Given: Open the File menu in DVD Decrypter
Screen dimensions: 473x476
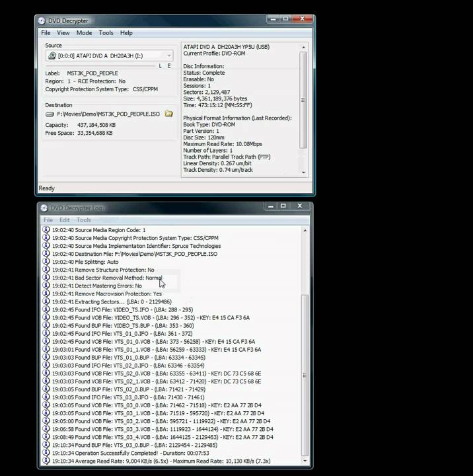Looking at the screenshot, I should tap(46, 33).
